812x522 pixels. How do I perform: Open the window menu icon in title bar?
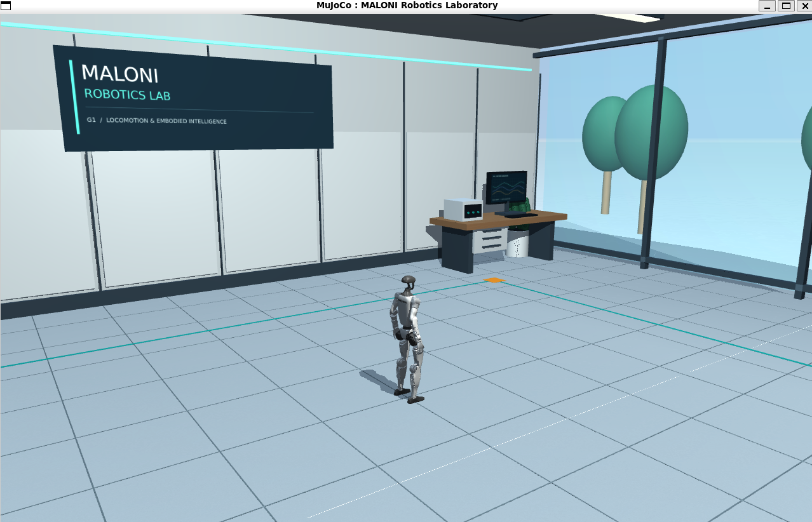click(6, 5)
